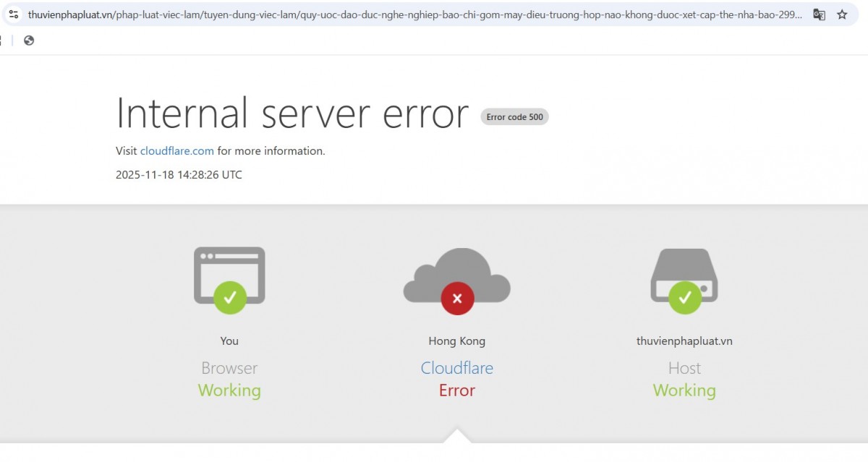The image size is (868, 462).
Task: Select the Cloudflare Error status label
Action: tap(456, 390)
